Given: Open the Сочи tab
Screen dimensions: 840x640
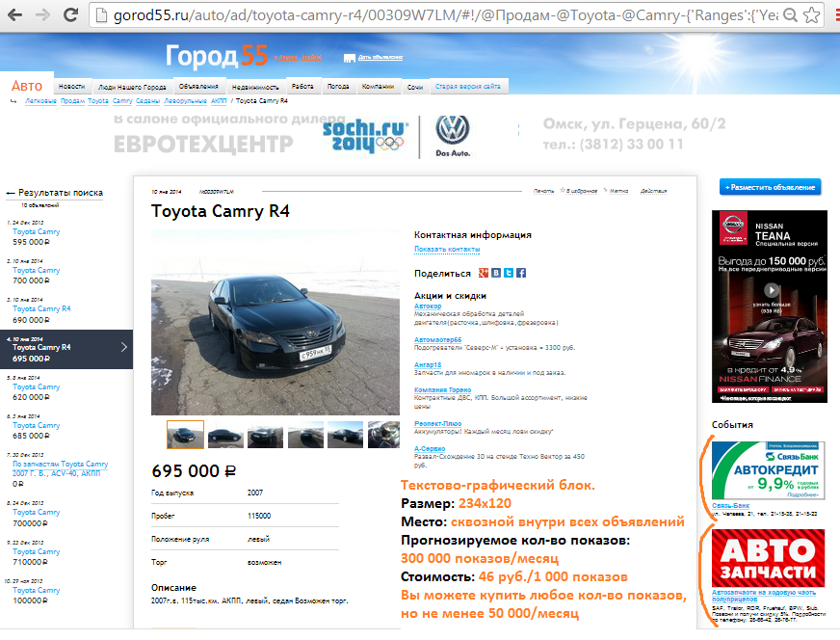Looking at the screenshot, I should (415, 87).
